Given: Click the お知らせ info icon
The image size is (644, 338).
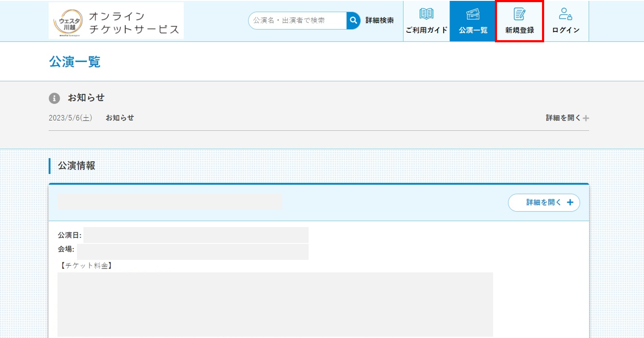Looking at the screenshot, I should tap(54, 98).
